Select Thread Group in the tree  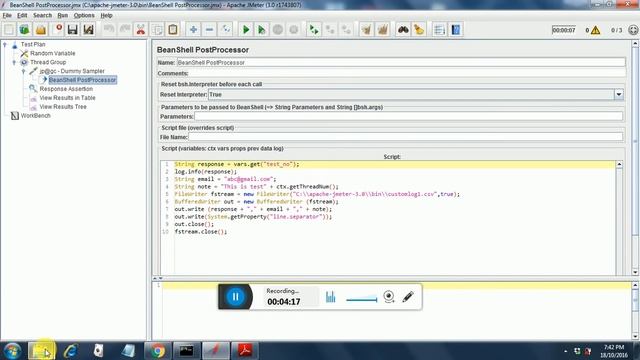48,62
